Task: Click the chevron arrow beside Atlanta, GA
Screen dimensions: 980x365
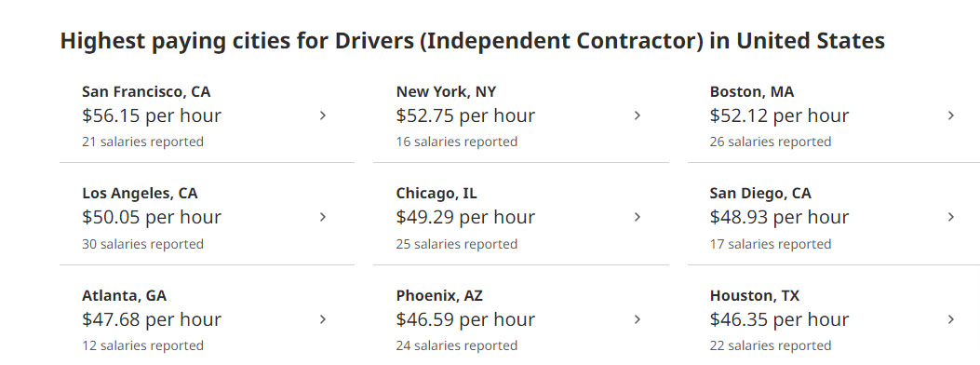Action: (323, 319)
